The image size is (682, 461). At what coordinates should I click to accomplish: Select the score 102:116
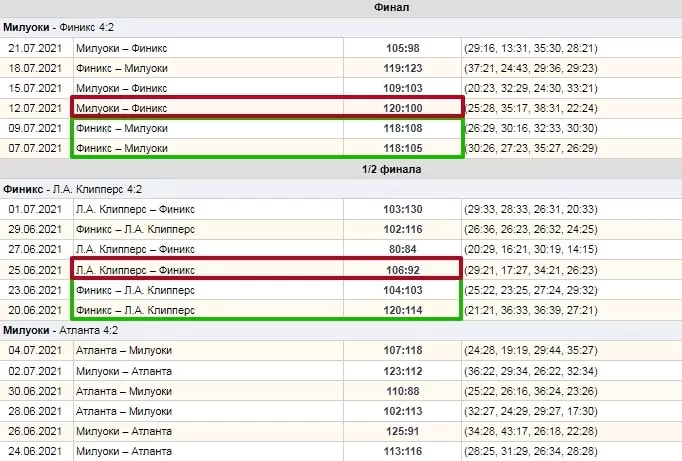[x=403, y=229]
